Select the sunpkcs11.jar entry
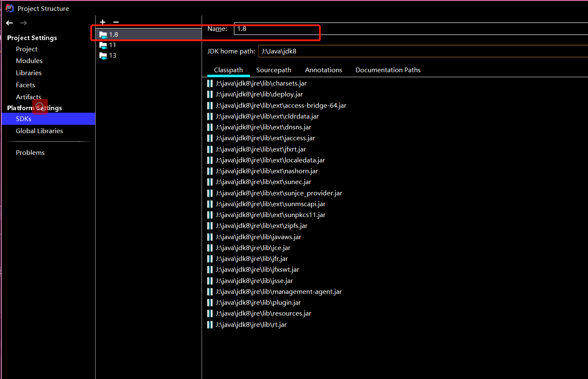Image resolution: width=588 pixels, height=379 pixels. click(x=270, y=215)
